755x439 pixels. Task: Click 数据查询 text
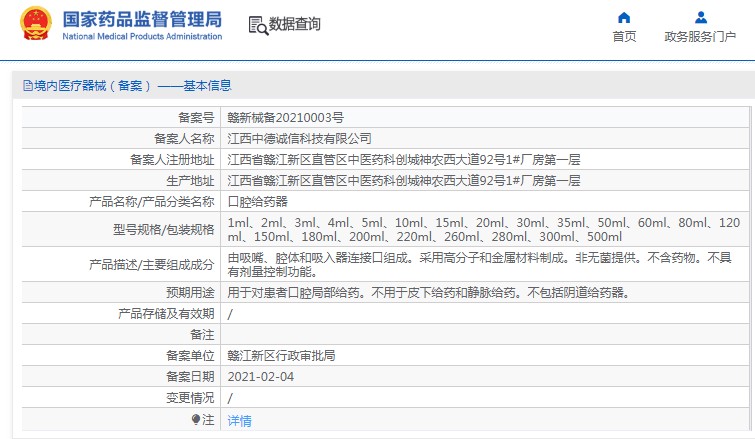pos(294,24)
